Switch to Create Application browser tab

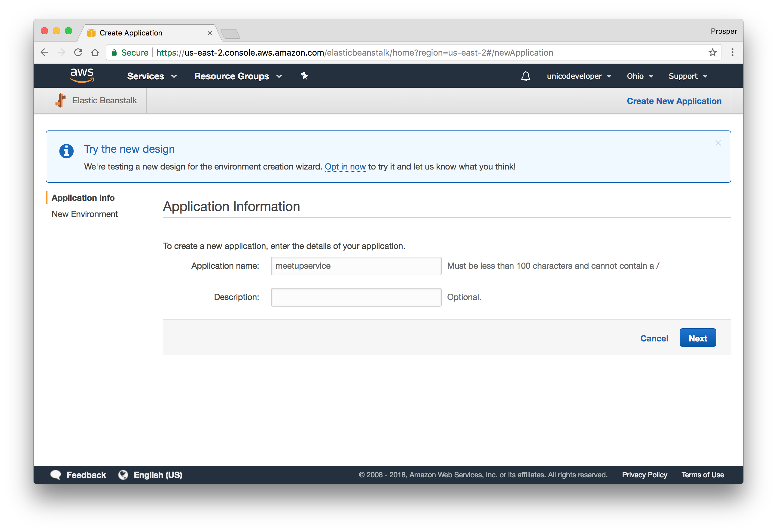pyautogui.click(x=131, y=33)
